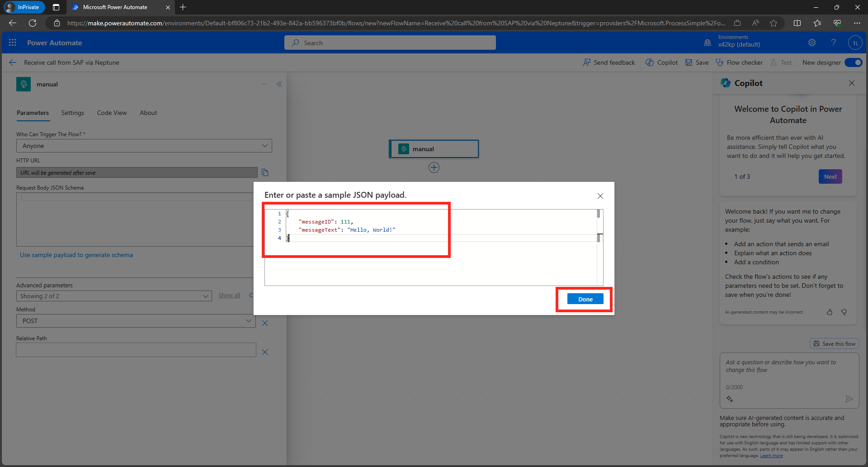Give thumbs down to Copilot response
Image resolution: width=868 pixels, height=467 pixels.
pos(844,312)
